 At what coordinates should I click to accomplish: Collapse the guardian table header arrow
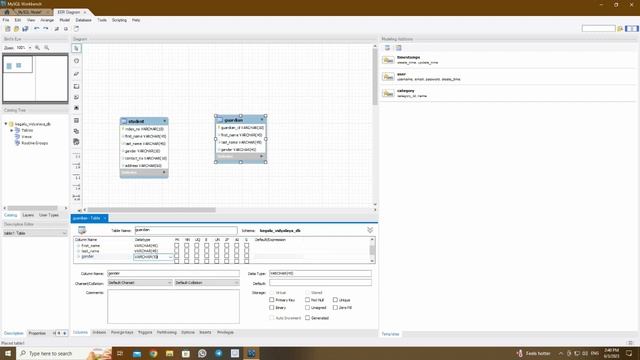pyautogui.click(x=262, y=120)
